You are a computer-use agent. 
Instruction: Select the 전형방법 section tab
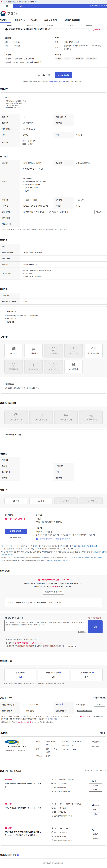pyautogui.click(x=89, y=26)
